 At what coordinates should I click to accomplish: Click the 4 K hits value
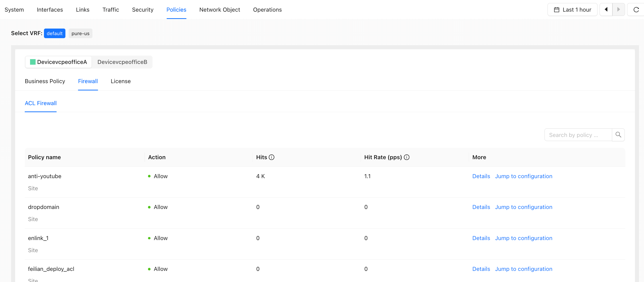(x=260, y=176)
